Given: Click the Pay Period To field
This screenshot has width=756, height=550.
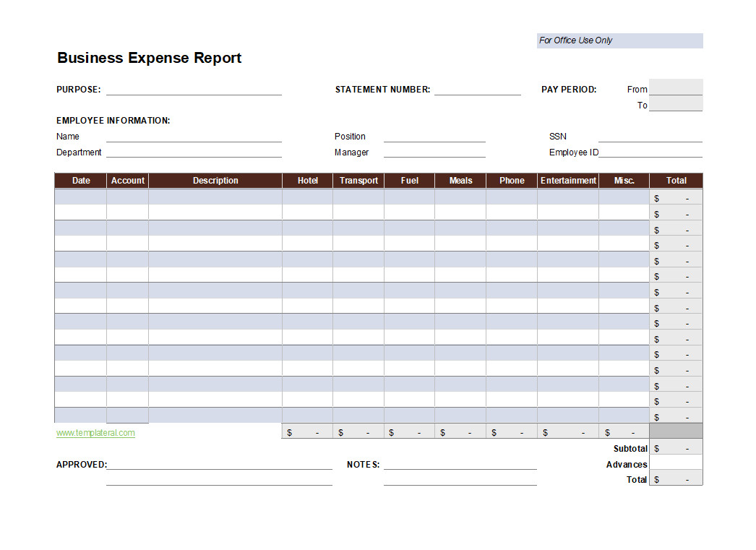Looking at the screenshot, I should (676, 103).
